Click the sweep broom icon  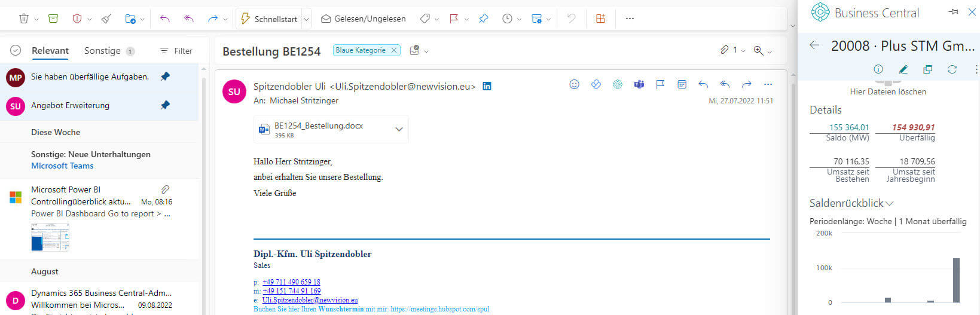[106, 19]
